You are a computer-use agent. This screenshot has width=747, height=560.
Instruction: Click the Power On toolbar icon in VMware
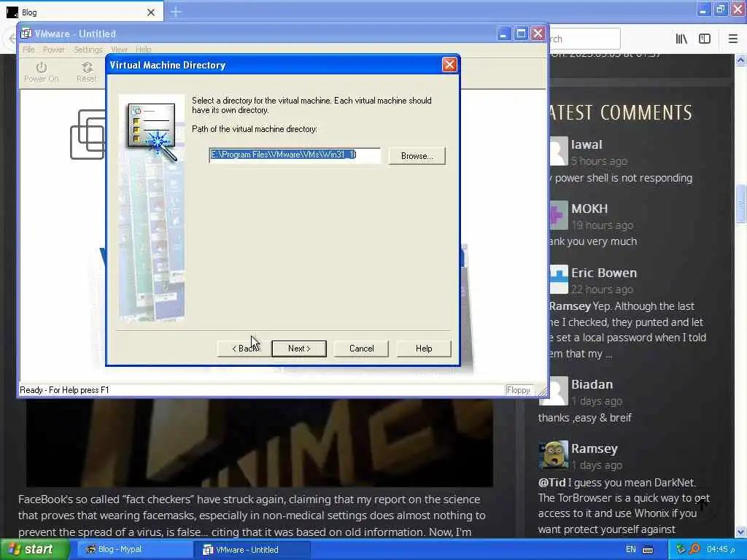point(42,72)
